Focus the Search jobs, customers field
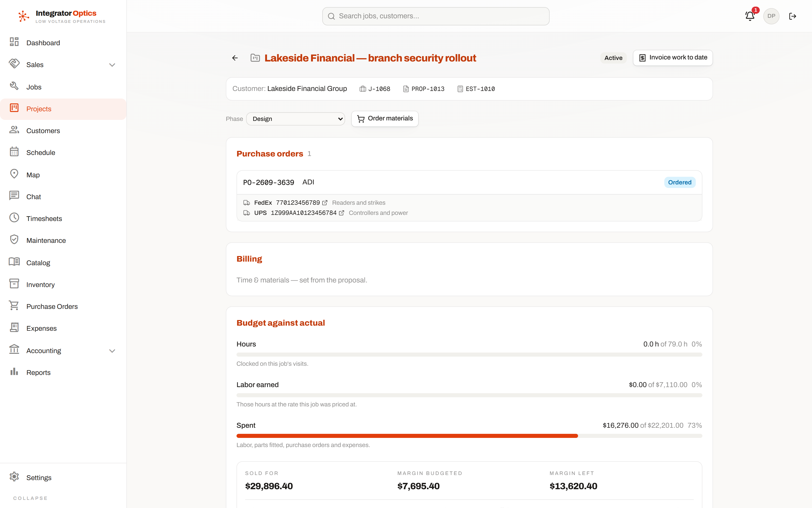The width and height of the screenshot is (812, 508). (435, 16)
